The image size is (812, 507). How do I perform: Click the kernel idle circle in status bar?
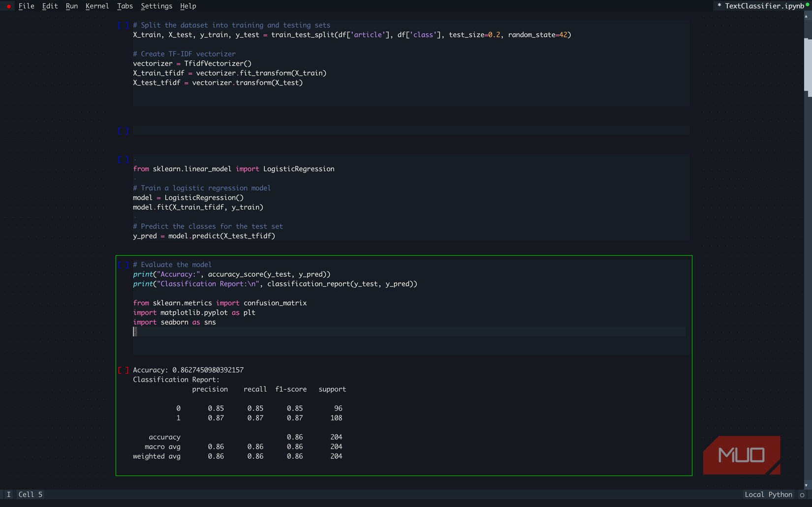click(802, 495)
